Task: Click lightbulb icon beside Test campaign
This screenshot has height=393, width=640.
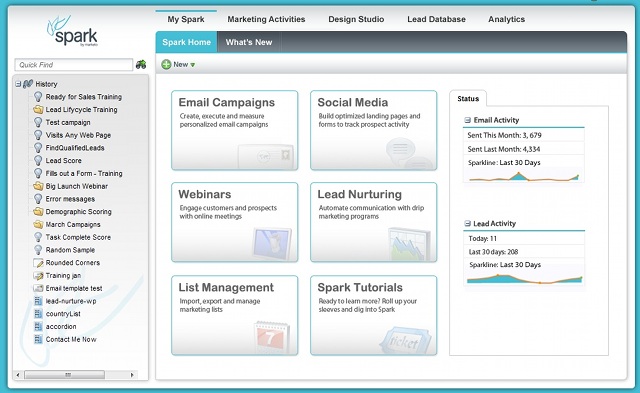Action: click(38, 122)
